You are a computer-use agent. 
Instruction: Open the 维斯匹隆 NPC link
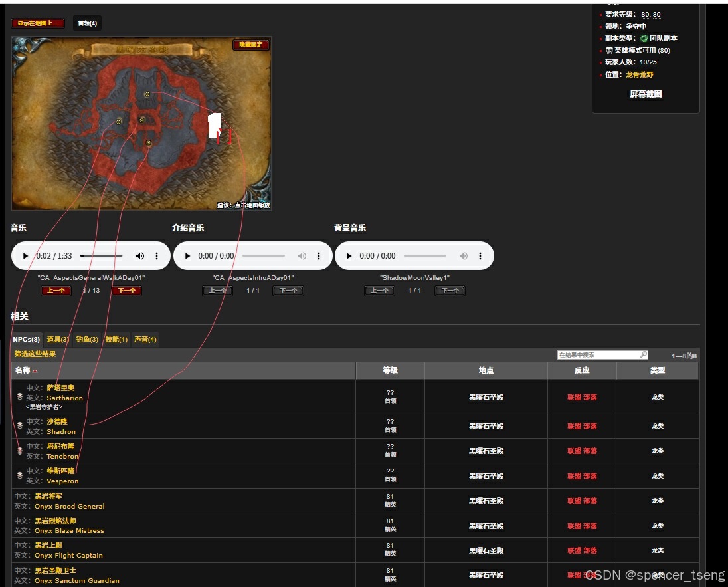point(60,471)
